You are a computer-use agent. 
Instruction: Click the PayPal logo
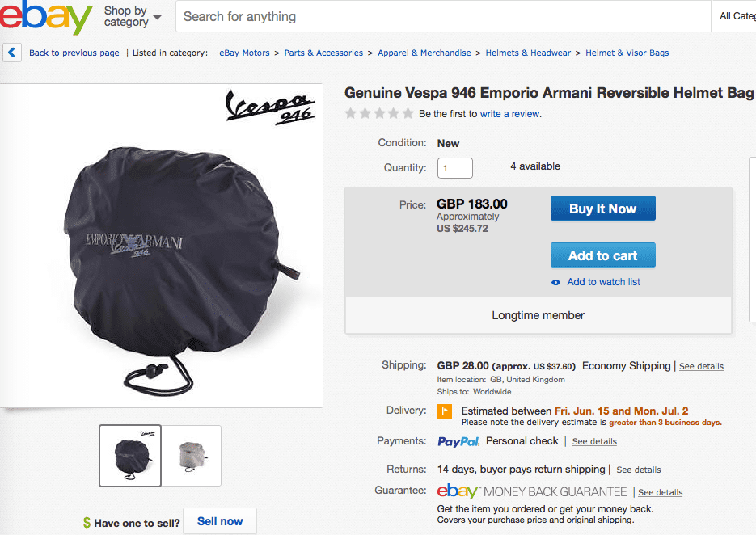tap(458, 441)
